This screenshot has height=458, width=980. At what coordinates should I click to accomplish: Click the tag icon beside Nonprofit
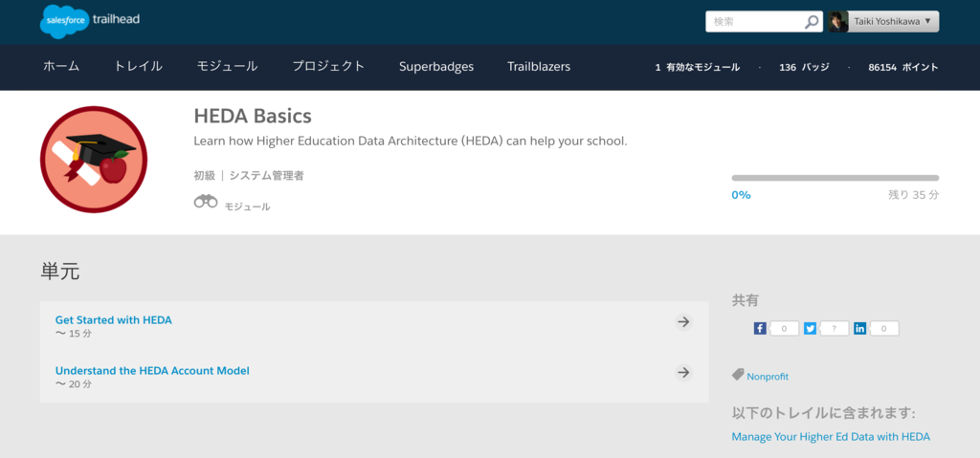[x=738, y=375]
